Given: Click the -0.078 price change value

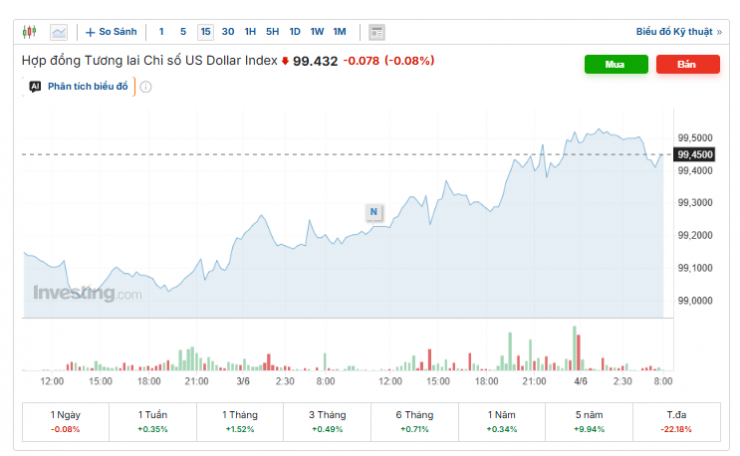Looking at the screenshot, I should 361,61.
